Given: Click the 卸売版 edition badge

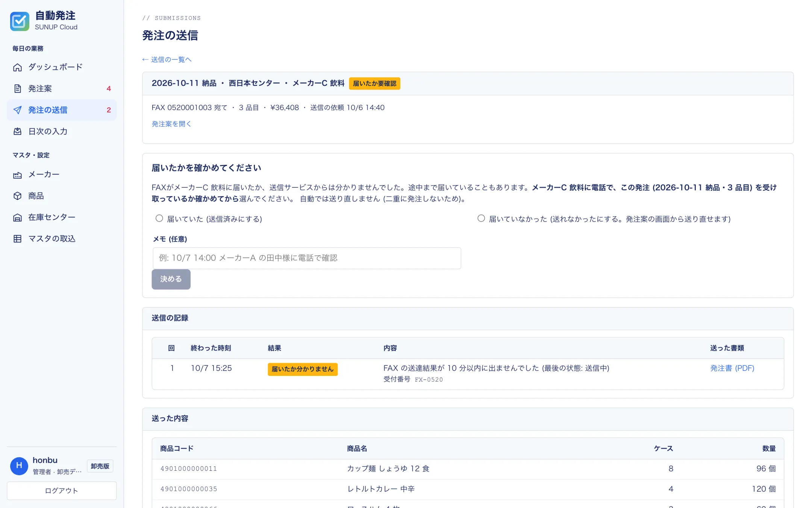Looking at the screenshot, I should (100, 466).
